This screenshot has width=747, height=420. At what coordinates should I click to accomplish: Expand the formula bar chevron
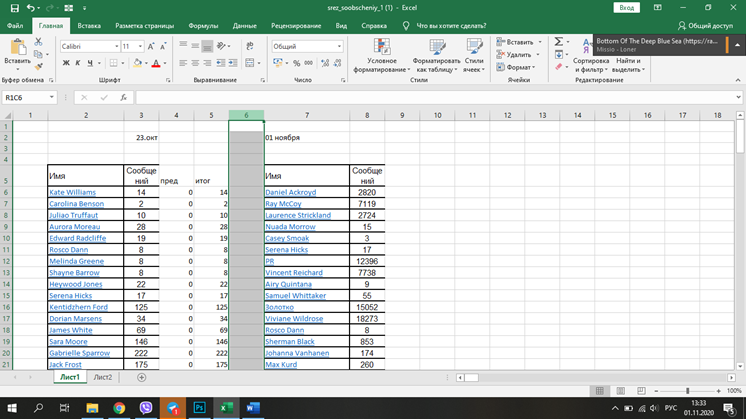click(738, 98)
